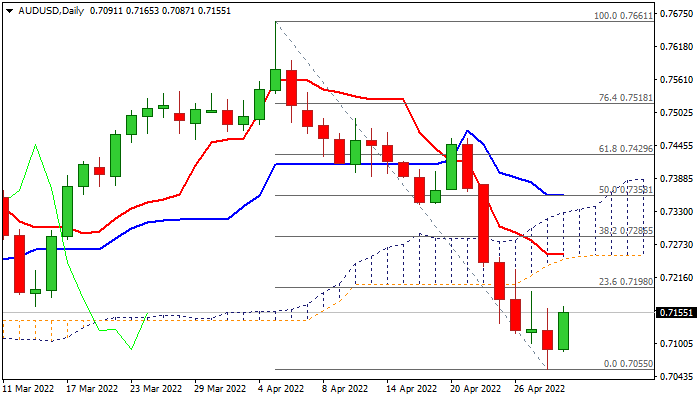Select the 23.6 Fibonacci level label
The height and width of the screenshot is (400, 700).
[626, 281]
